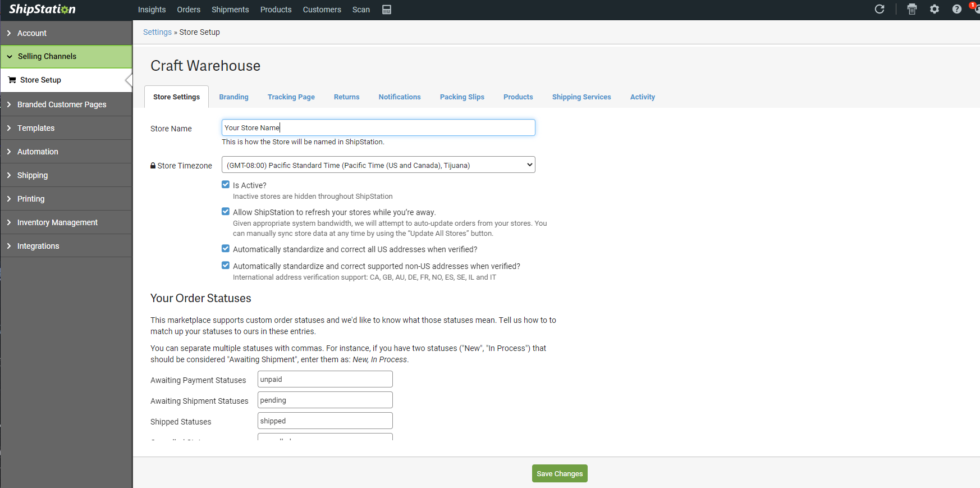
Task: Select the Store Settings tab
Action: (x=176, y=97)
